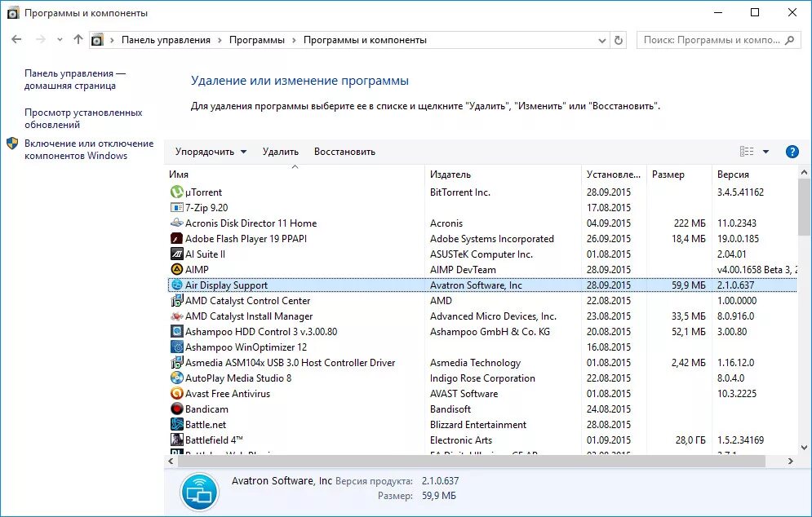This screenshot has height=517, width=812.
Task: Sort by the Размер column header
Action: [679, 175]
